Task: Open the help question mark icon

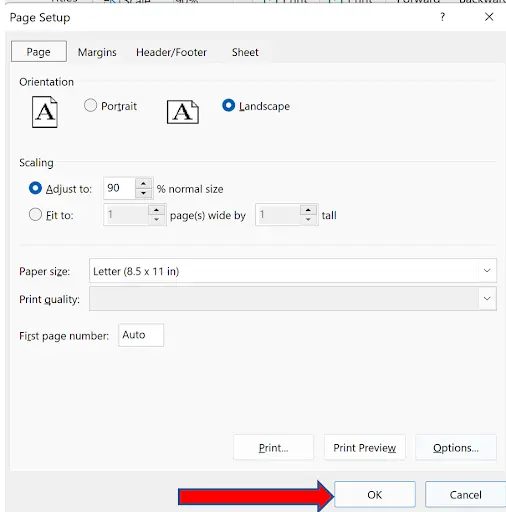Action: tap(442, 17)
